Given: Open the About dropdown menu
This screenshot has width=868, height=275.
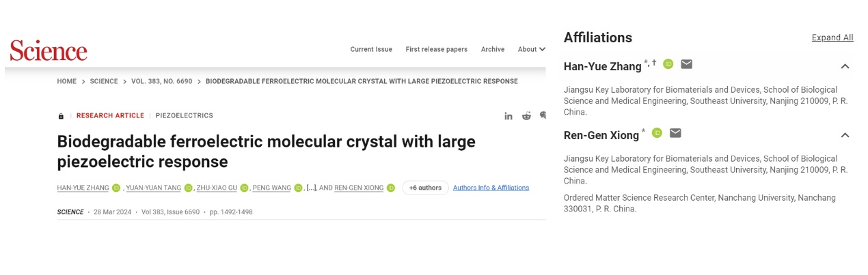Looking at the screenshot, I should point(531,49).
